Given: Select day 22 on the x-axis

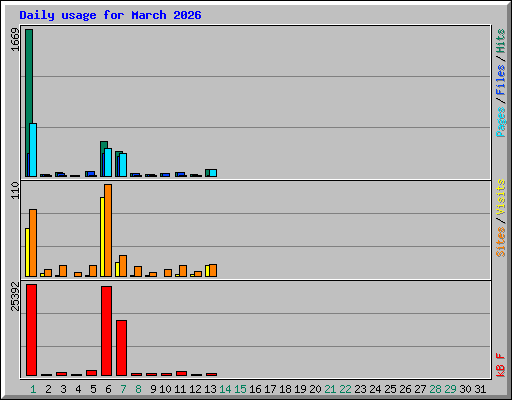Looking at the screenshot, I should click(x=345, y=389).
